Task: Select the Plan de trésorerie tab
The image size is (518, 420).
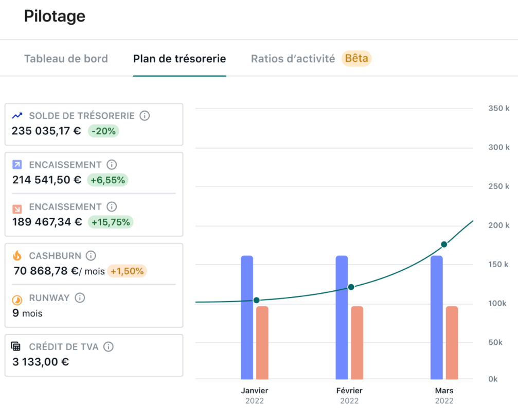Action: [180, 59]
